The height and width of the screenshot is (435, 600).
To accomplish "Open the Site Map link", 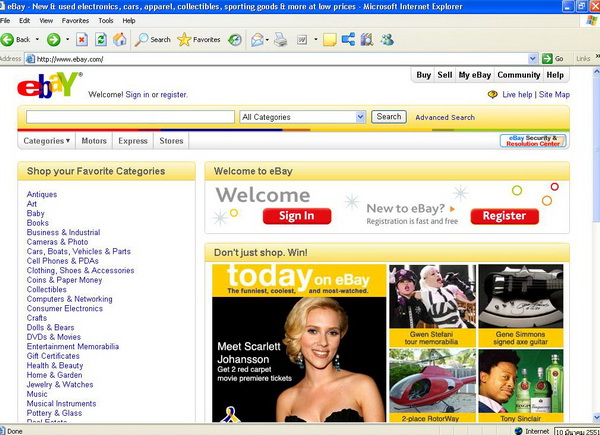I will (554, 94).
